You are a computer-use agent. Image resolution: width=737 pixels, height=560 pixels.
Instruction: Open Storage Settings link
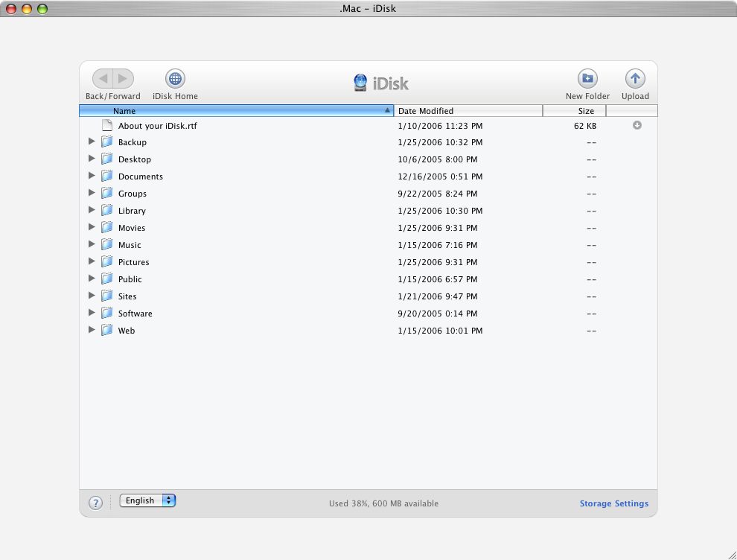tap(614, 503)
